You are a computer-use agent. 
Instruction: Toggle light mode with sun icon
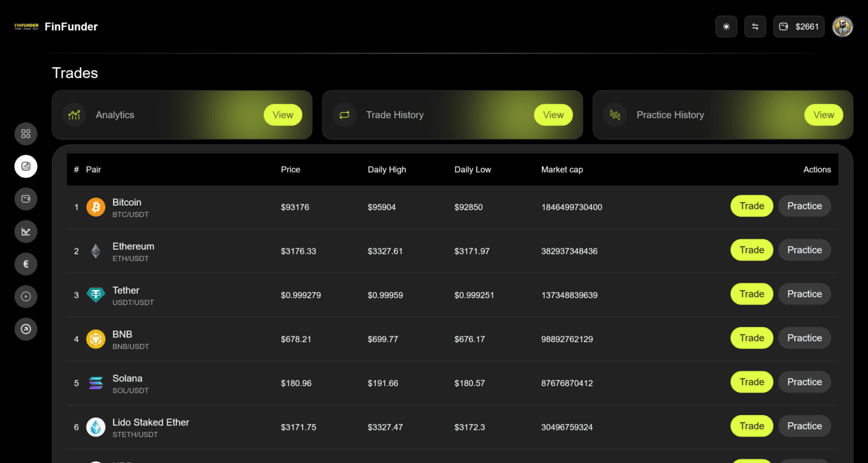[x=726, y=27]
